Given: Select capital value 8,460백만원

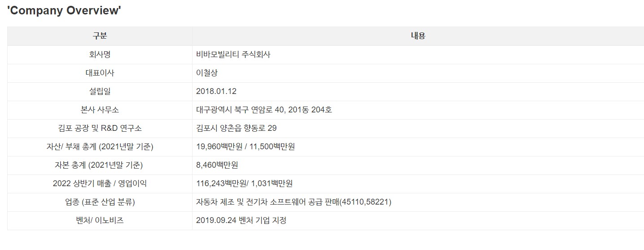Looking at the screenshot, I should [x=217, y=165].
